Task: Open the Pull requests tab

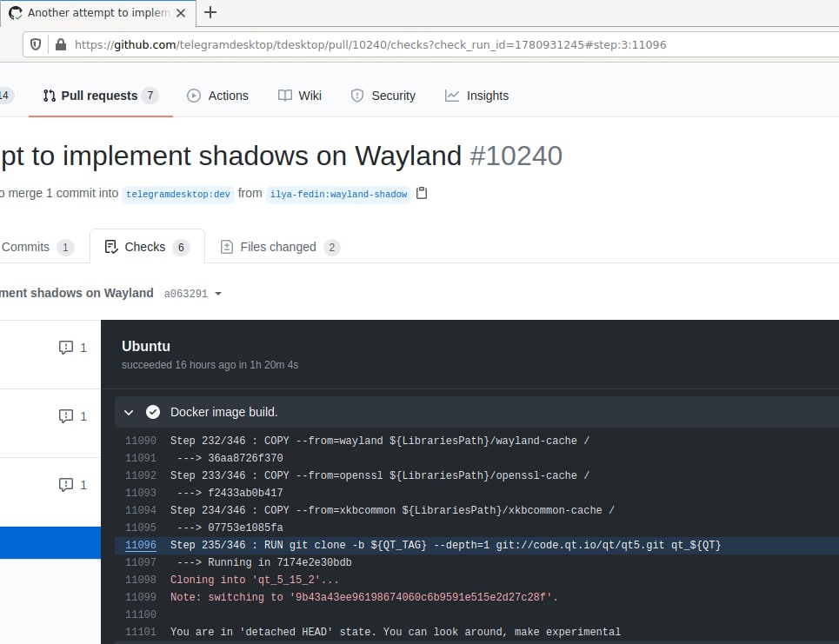Action: 100,96
